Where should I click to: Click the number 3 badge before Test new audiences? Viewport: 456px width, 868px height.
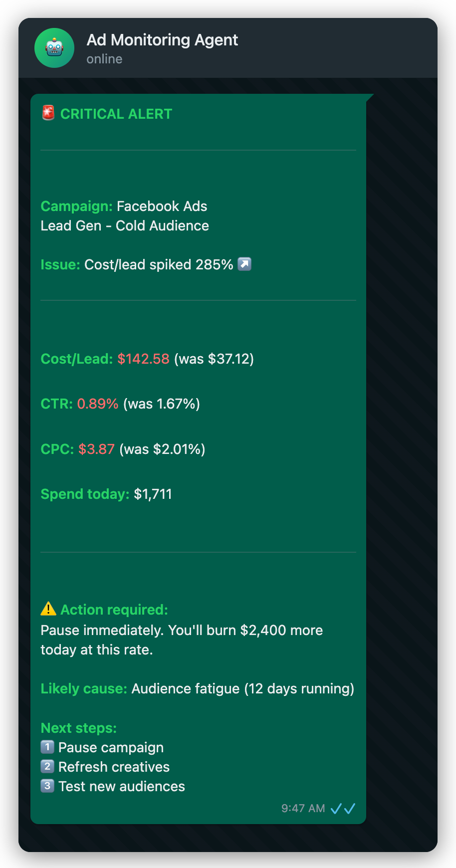(x=46, y=786)
